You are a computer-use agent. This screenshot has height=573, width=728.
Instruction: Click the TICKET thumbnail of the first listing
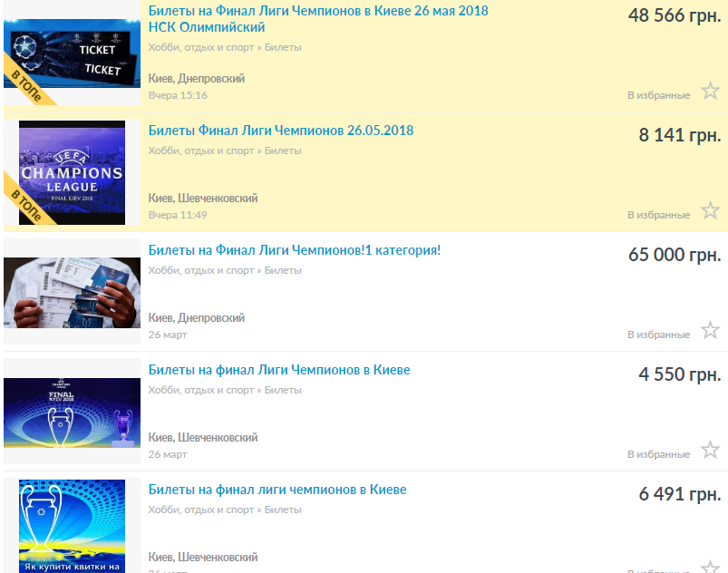[72, 54]
